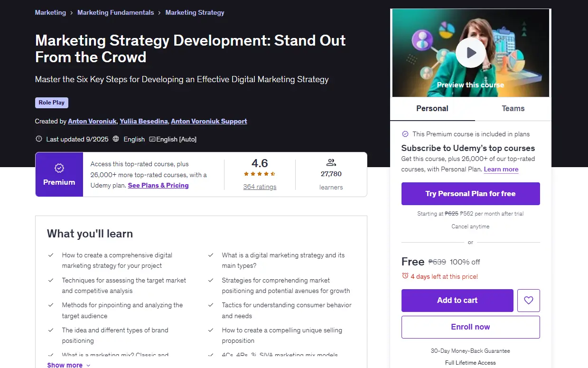
Task: Click checkmark beside pinpointing the target audience
Action: 51,305
